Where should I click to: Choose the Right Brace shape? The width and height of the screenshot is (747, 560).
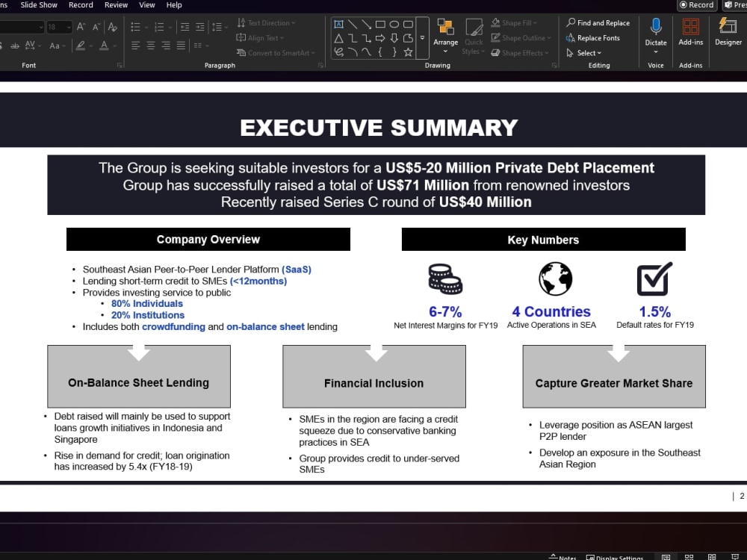394,52
